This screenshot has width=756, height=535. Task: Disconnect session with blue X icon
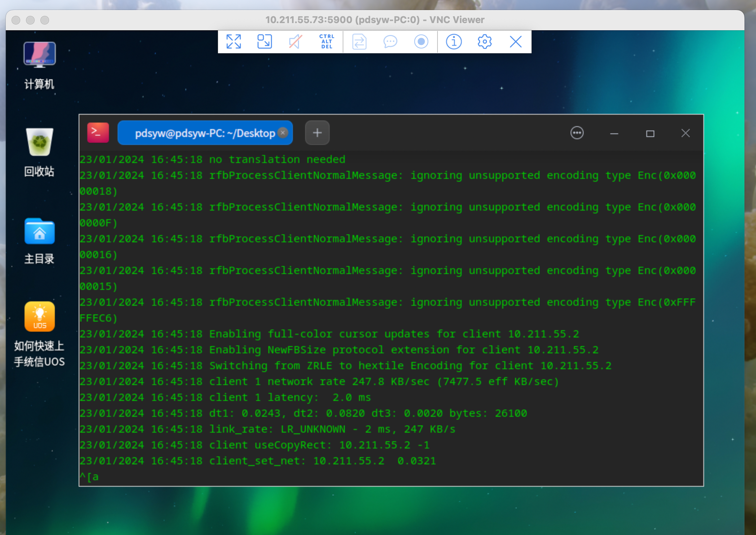[515, 42]
